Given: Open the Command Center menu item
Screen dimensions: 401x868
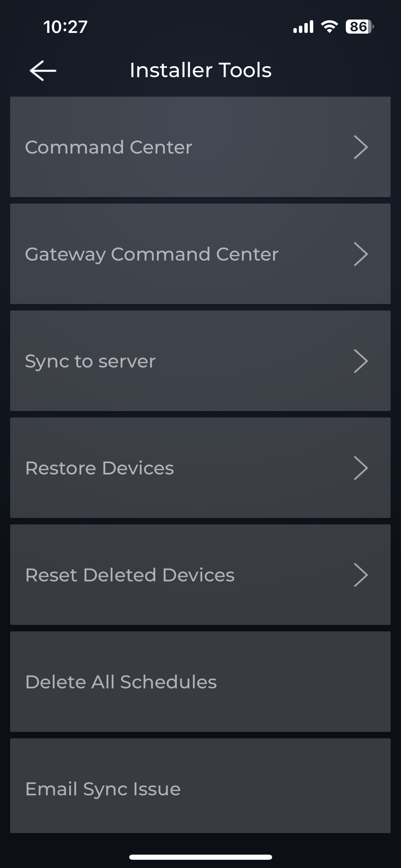Looking at the screenshot, I should click(x=108, y=147).
